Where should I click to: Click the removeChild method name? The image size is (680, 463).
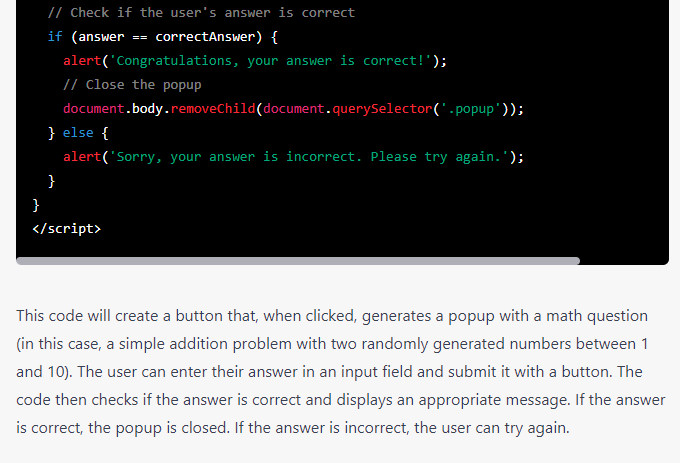213,108
